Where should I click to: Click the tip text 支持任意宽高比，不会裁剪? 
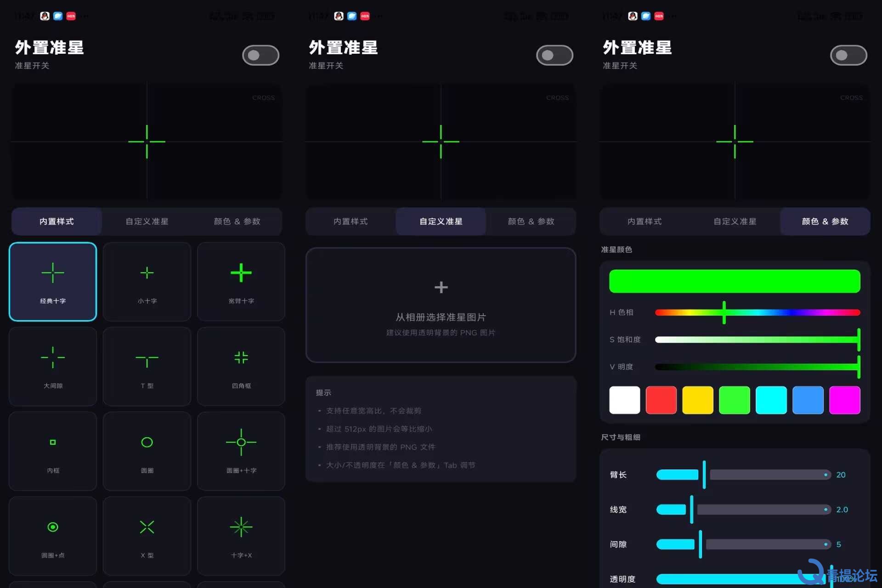tap(373, 411)
